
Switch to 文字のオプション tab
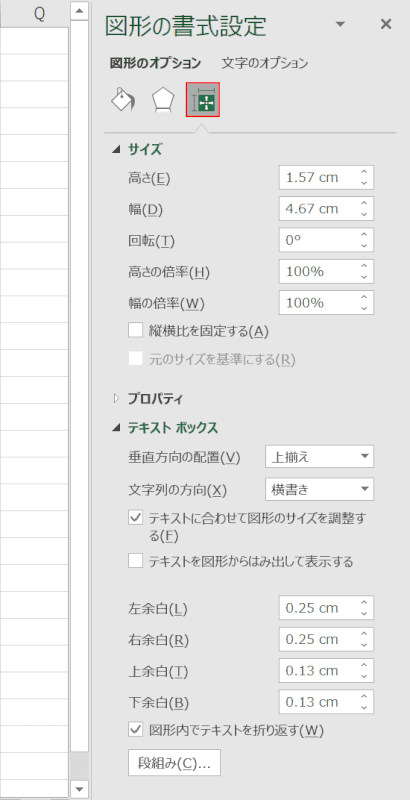[265, 63]
